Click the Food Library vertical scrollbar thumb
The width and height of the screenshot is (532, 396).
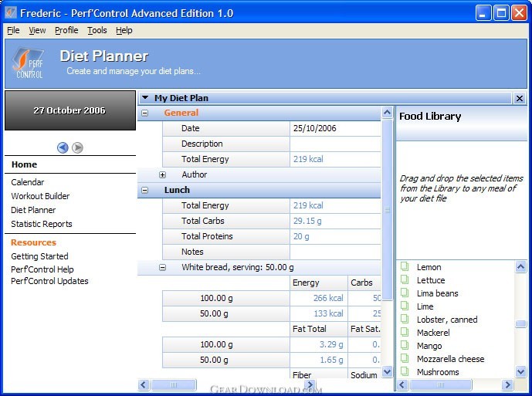point(520,323)
